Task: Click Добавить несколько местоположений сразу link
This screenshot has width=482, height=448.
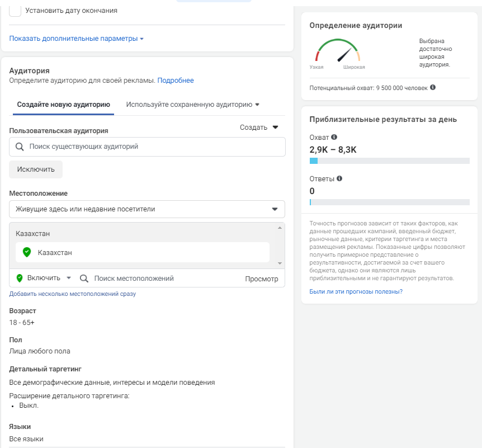Action: tap(72, 294)
